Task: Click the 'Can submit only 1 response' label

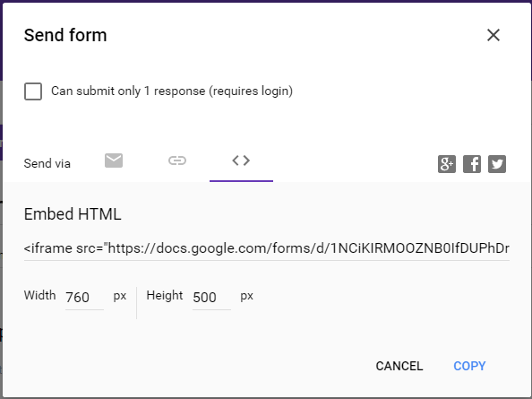Action: click(172, 91)
